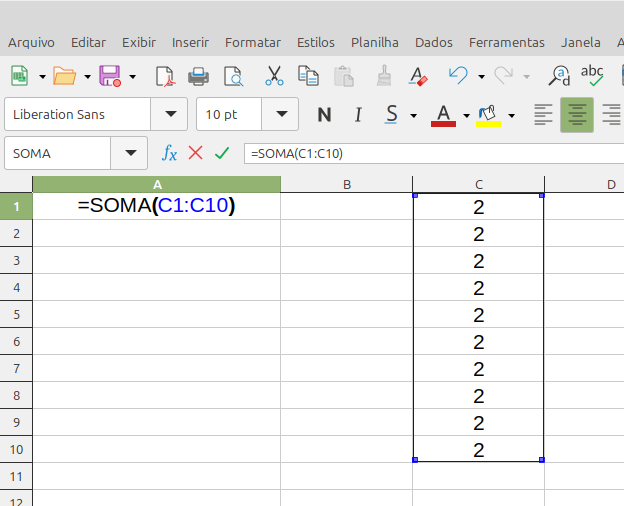The image size is (624, 506).
Task: Toggle center horizontal alignment
Action: (x=577, y=115)
